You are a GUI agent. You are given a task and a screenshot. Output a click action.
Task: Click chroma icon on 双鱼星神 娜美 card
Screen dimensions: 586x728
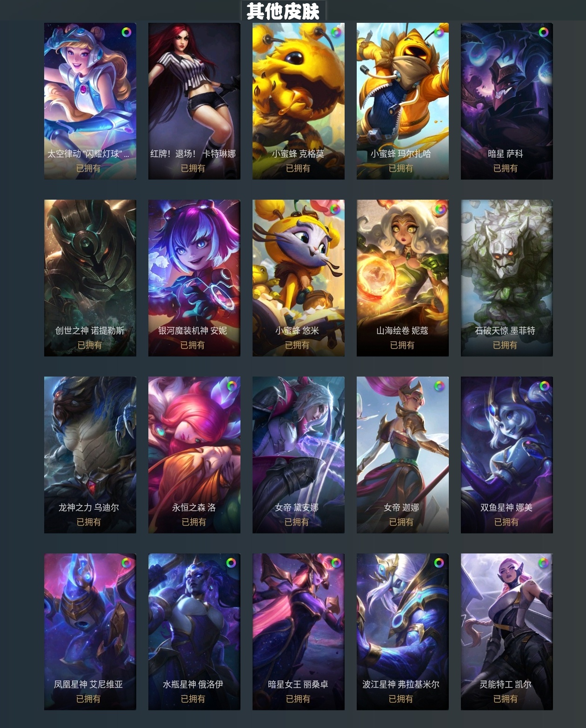tap(544, 386)
